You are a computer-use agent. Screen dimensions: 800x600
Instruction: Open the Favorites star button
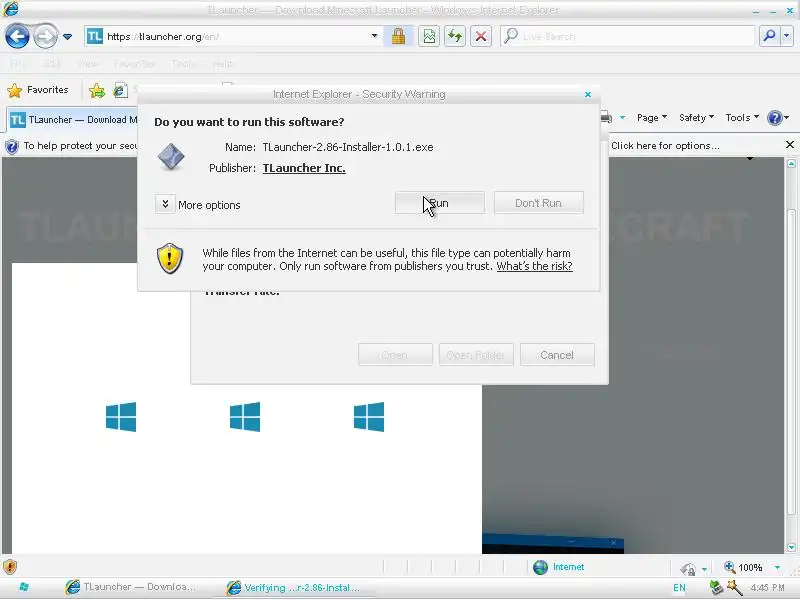(38, 90)
